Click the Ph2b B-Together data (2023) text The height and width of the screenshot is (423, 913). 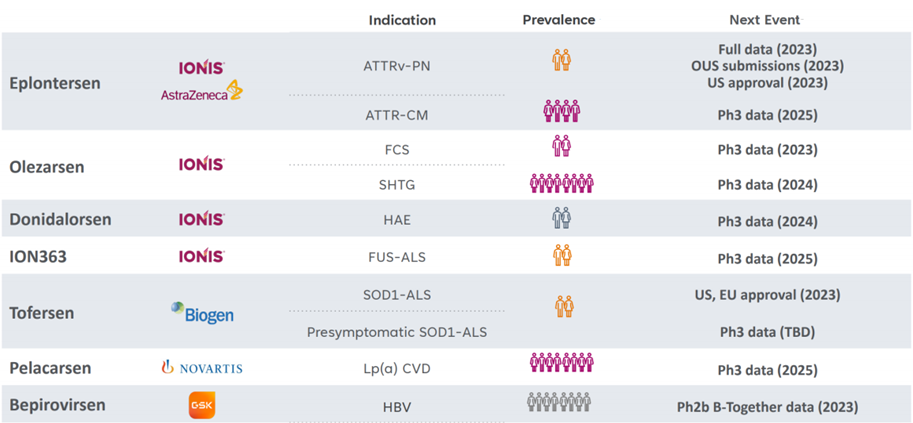pyautogui.click(x=767, y=407)
